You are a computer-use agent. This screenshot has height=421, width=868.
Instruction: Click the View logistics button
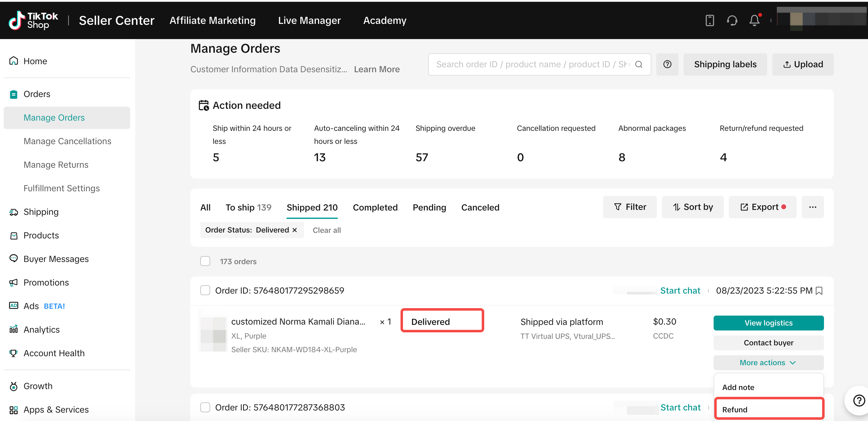click(768, 323)
